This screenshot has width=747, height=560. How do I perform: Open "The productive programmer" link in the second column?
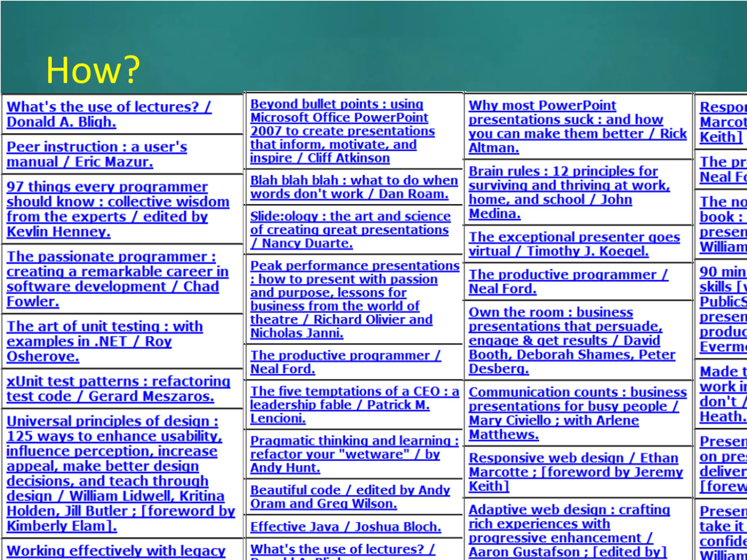coord(345,362)
